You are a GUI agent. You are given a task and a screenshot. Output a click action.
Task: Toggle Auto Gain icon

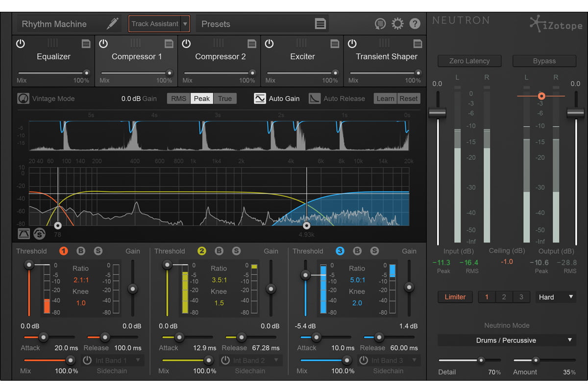pos(260,98)
